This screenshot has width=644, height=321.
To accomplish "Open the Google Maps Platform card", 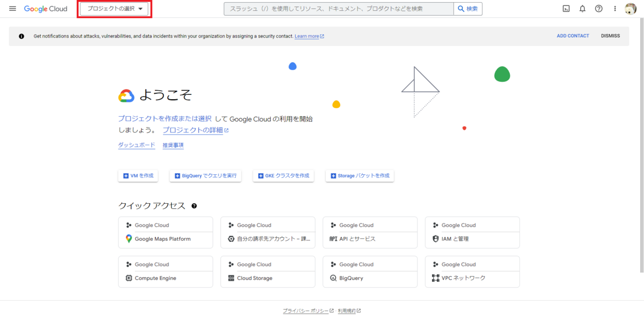I will [165, 233].
